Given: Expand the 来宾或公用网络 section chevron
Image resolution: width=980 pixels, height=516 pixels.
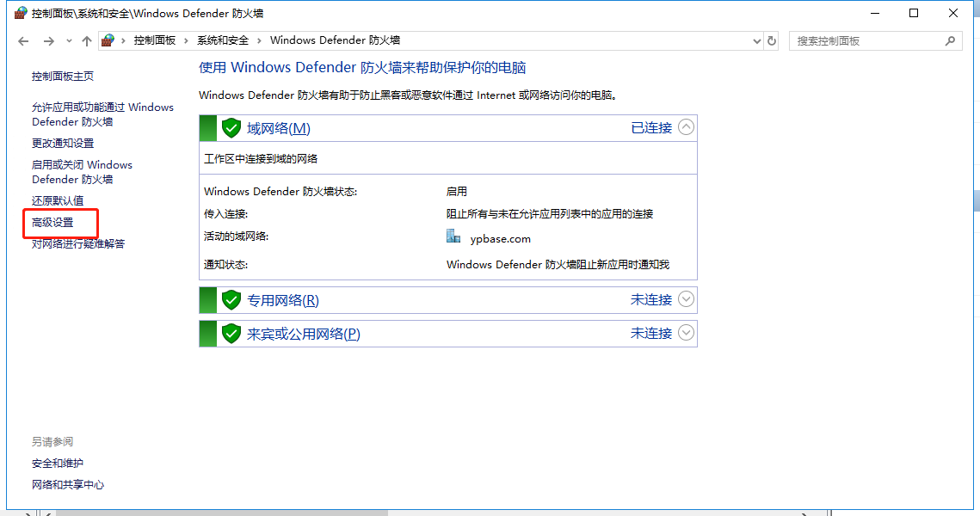Looking at the screenshot, I should 686,333.
